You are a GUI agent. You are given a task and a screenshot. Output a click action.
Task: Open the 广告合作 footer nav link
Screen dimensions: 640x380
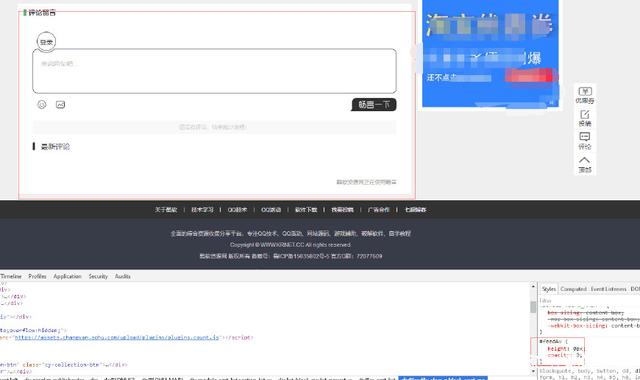pyautogui.click(x=378, y=210)
